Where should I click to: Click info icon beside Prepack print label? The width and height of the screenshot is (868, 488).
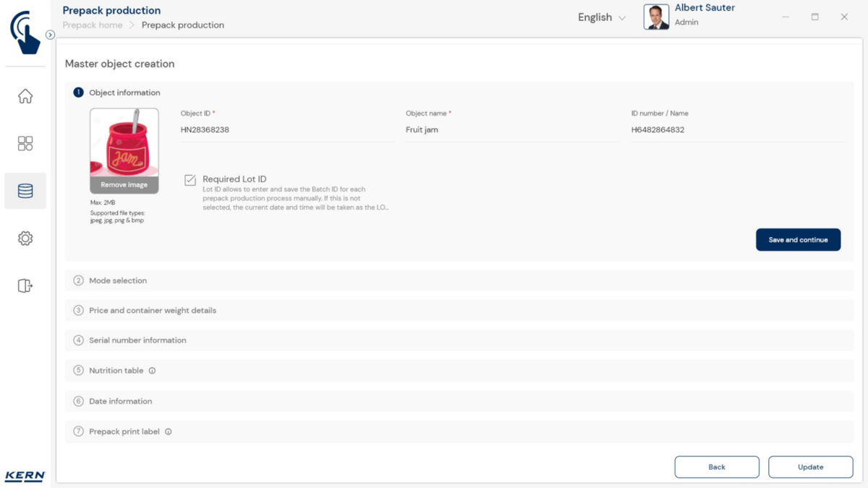tap(169, 432)
